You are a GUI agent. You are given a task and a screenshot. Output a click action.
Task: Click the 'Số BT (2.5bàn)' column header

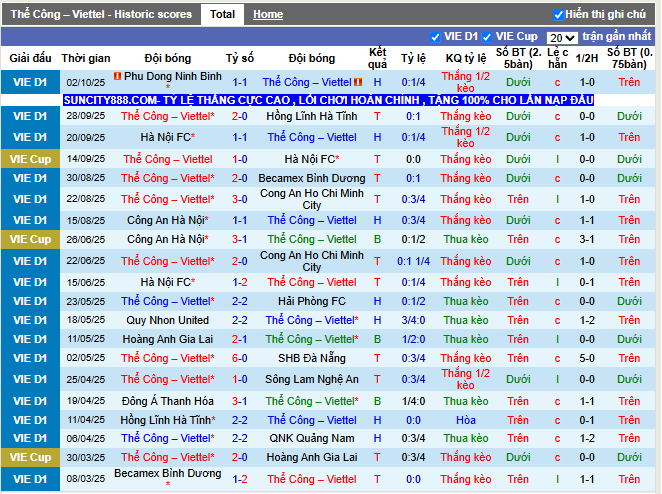518,58
